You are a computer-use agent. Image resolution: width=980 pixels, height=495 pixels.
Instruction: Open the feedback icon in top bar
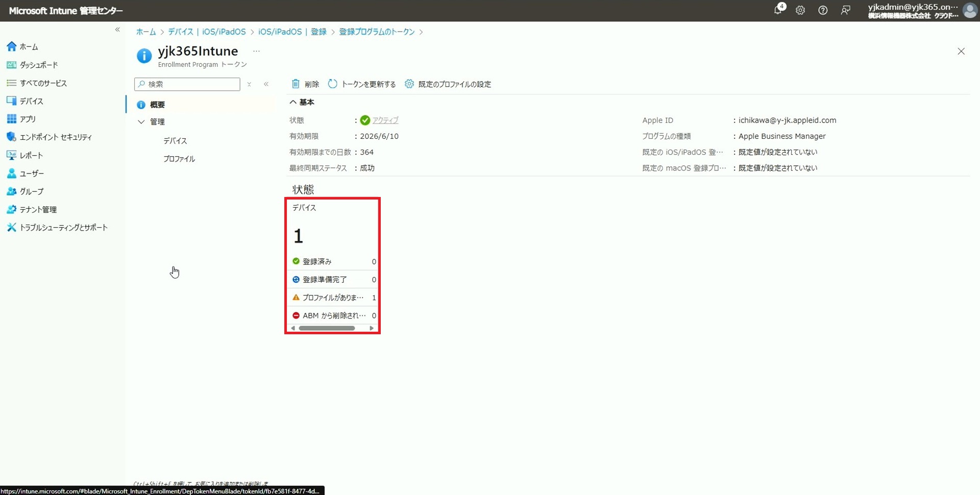[x=846, y=10]
